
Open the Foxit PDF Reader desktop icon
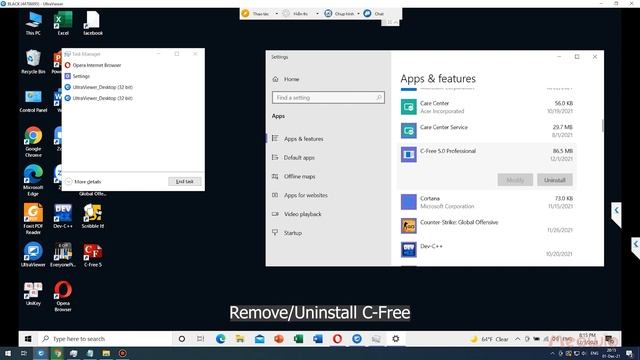click(33, 219)
